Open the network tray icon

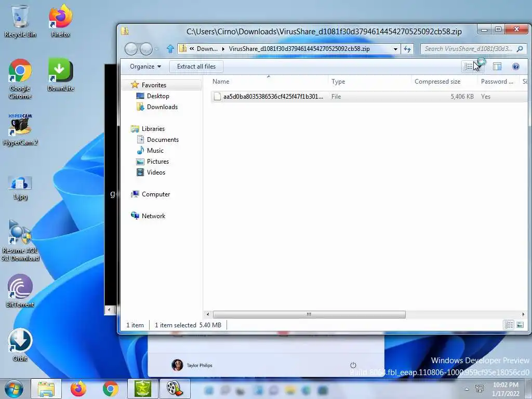(x=480, y=389)
